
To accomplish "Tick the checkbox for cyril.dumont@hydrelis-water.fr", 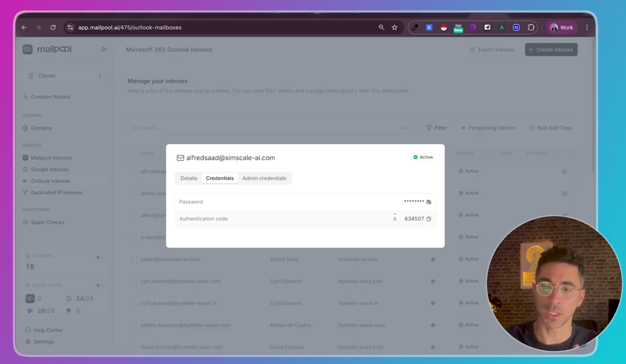I will [134, 303].
